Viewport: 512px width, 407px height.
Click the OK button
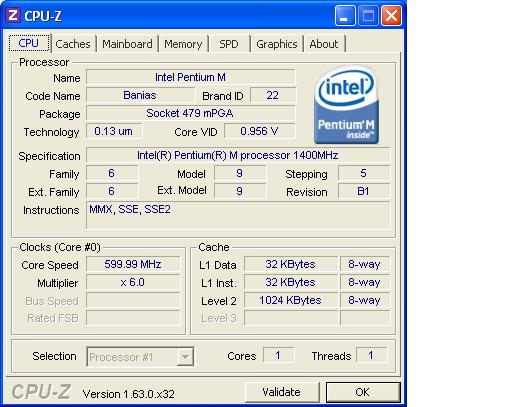363,392
